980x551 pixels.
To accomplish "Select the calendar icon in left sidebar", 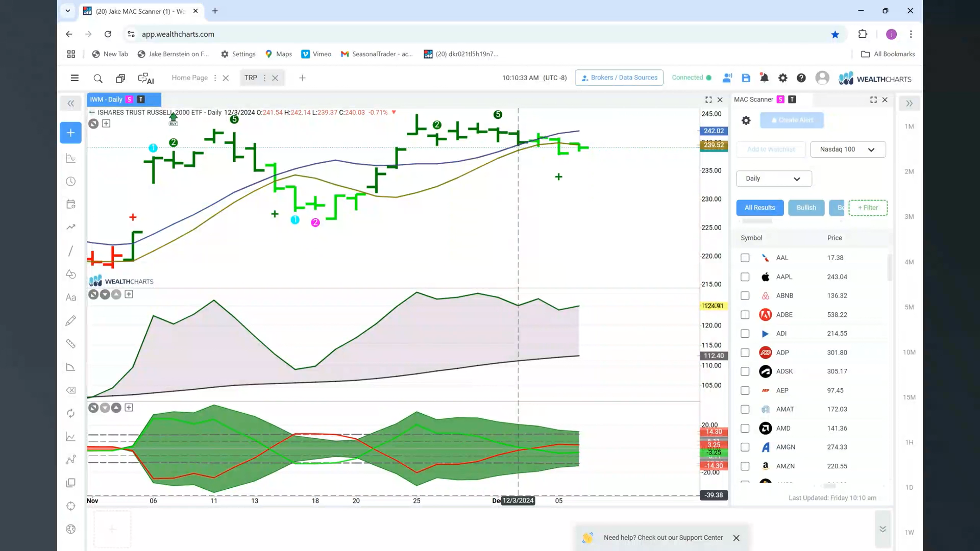I will tap(71, 204).
